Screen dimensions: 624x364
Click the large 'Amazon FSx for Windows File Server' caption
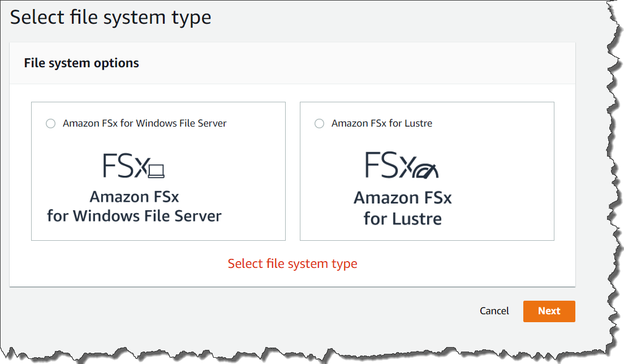[134, 206]
